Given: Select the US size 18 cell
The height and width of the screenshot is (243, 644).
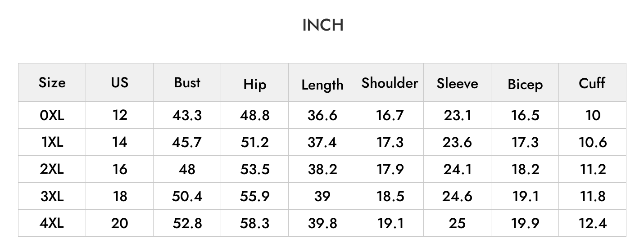Looking at the screenshot, I should tap(119, 196).
